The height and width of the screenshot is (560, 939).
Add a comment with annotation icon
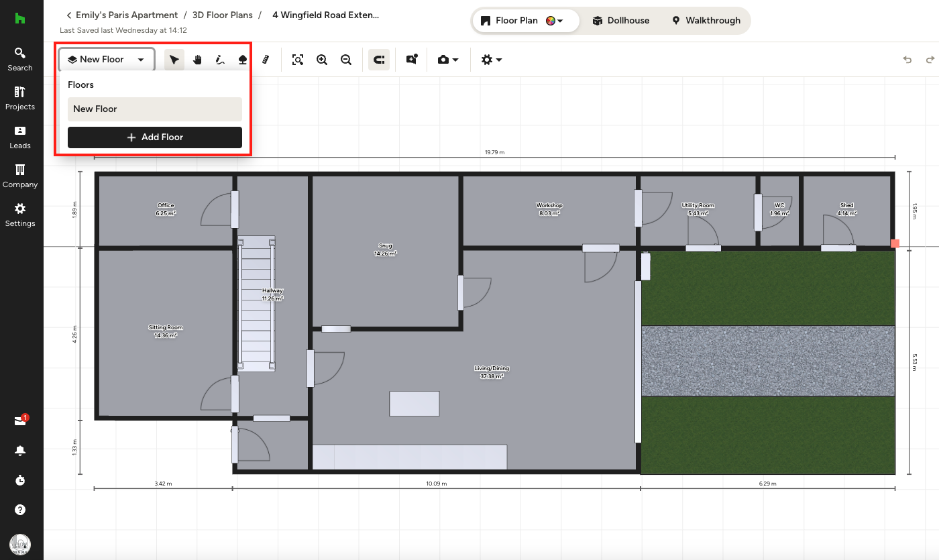click(412, 60)
